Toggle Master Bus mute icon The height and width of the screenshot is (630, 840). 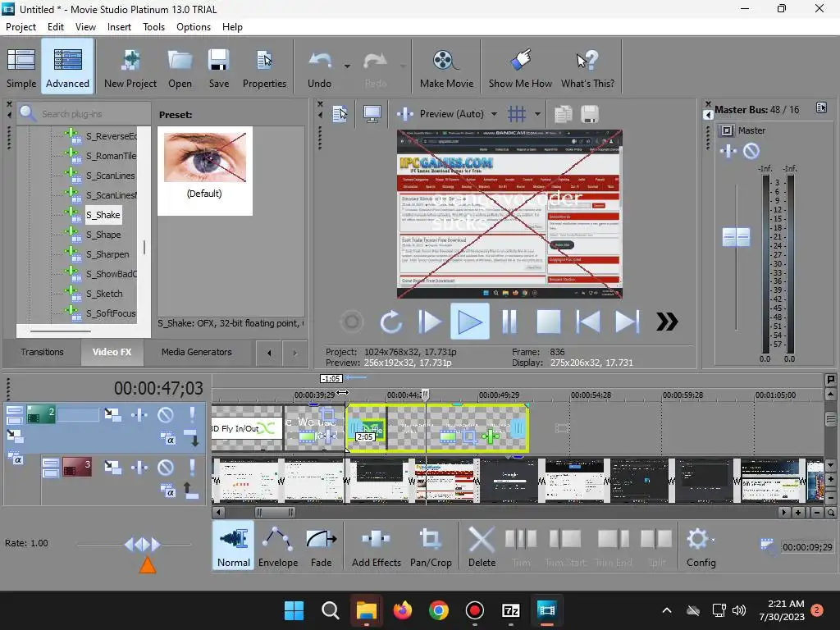point(751,151)
